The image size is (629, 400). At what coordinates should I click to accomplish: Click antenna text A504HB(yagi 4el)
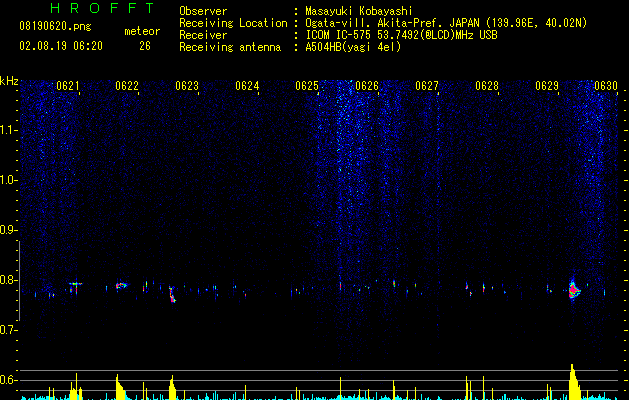tap(353, 47)
